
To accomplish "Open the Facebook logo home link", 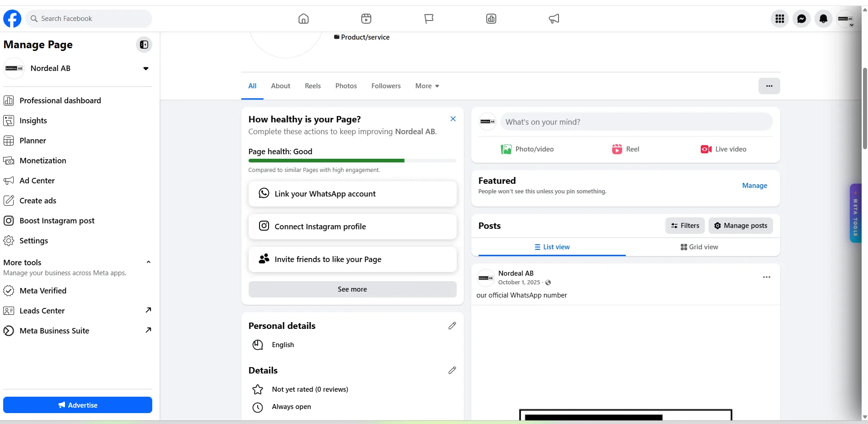I will click(x=12, y=19).
